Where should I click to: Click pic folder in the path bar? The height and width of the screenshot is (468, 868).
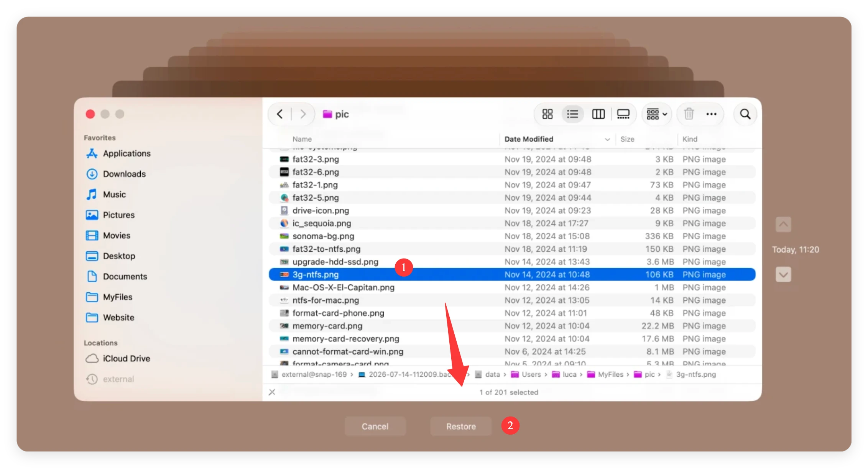pos(644,374)
